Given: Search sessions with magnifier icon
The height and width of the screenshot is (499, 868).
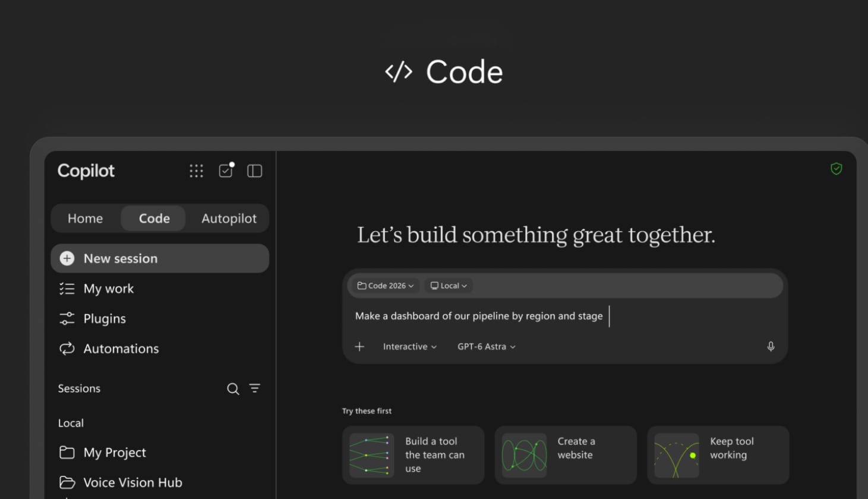Looking at the screenshot, I should point(233,389).
